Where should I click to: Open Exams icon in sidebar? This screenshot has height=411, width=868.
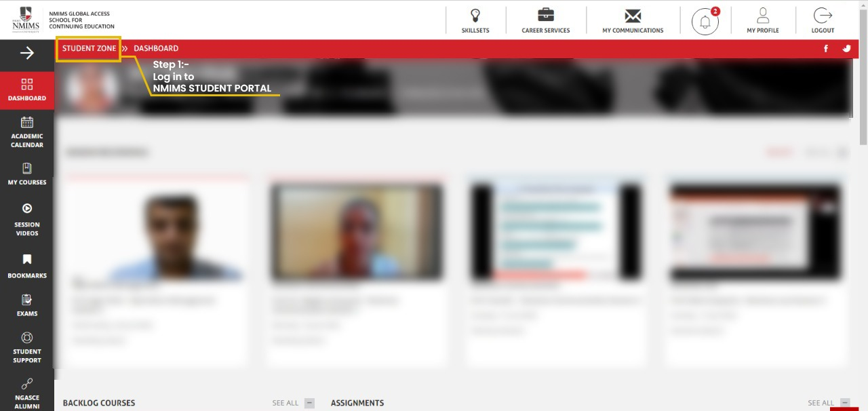[27, 299]
